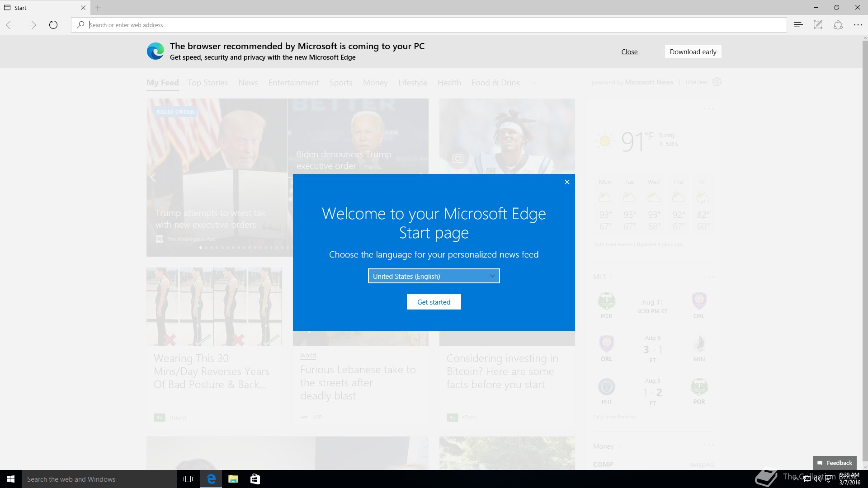Select the My Feed tab
The width and height of the screenshot is (868, 488).
tap(163, 83)
